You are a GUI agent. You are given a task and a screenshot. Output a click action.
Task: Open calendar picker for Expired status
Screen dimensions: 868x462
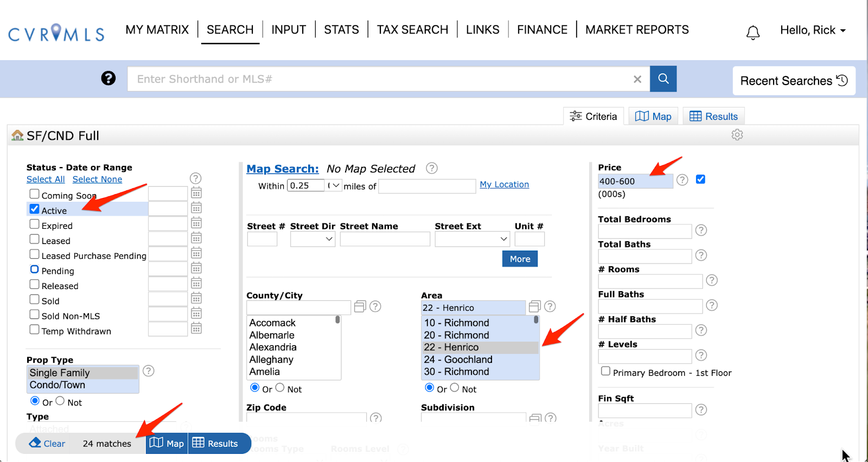(x=196, y=223)
